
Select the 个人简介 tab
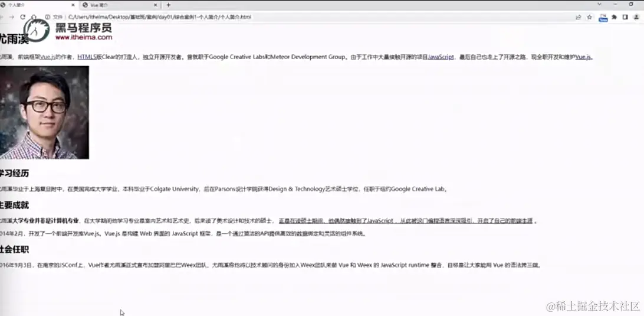point(38,5)
